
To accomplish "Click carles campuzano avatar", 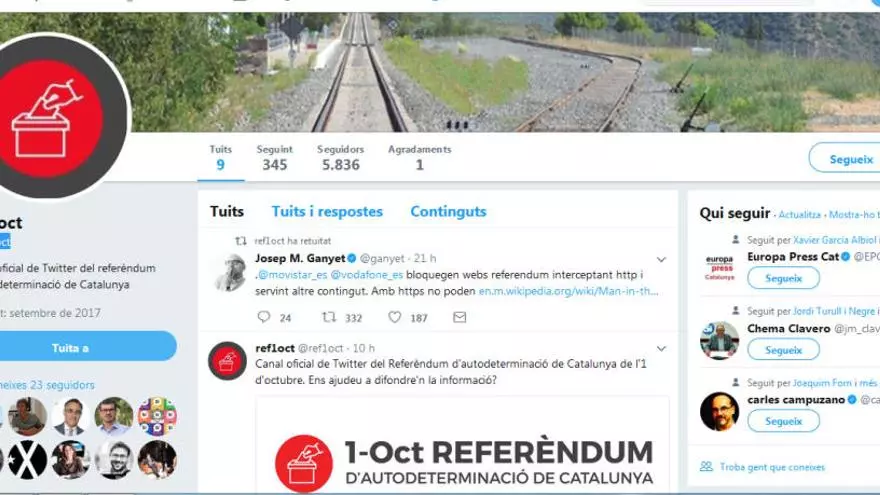I will pos(719,411).
